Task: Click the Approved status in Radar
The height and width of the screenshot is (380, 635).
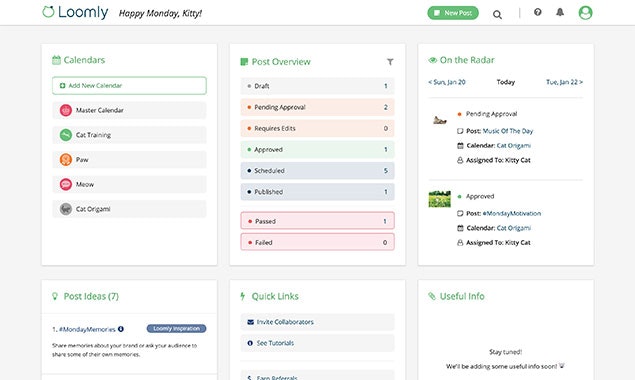Action: click(x=480, y=196)
